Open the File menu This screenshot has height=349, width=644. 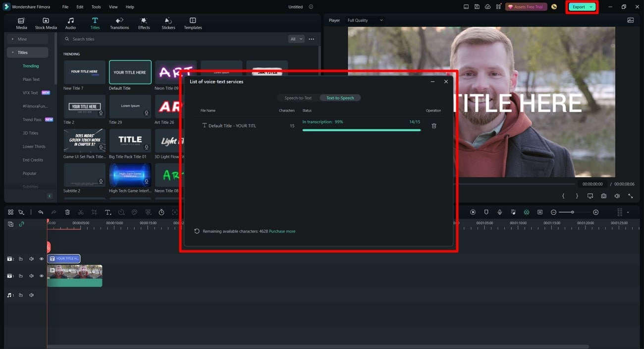(x=65, y=7)
